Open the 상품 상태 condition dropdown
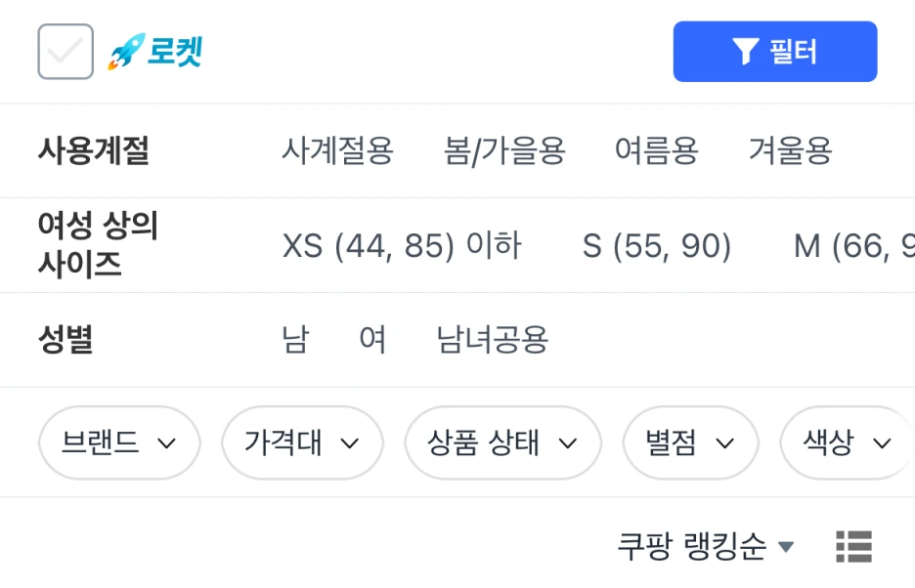Screen dimensions: 915x588 pyautogui.click(x=502, y=443)
